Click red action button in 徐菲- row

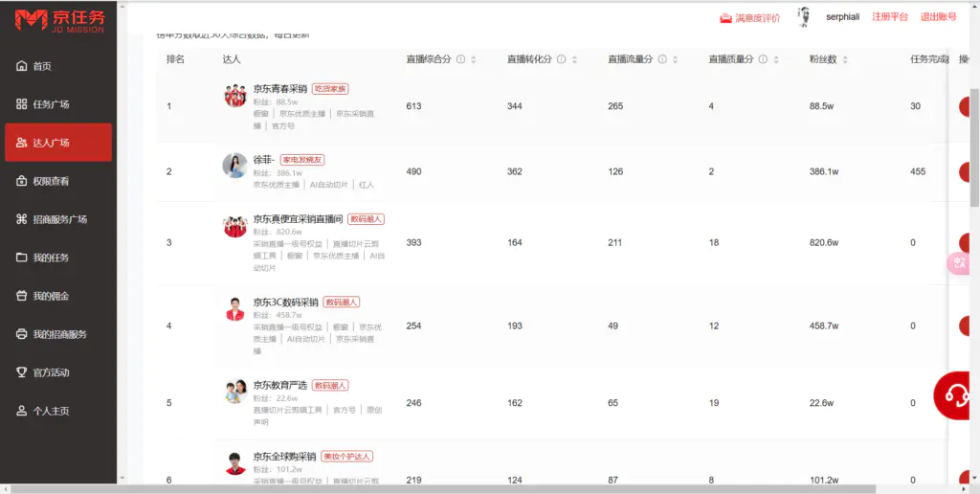[965, 171]
